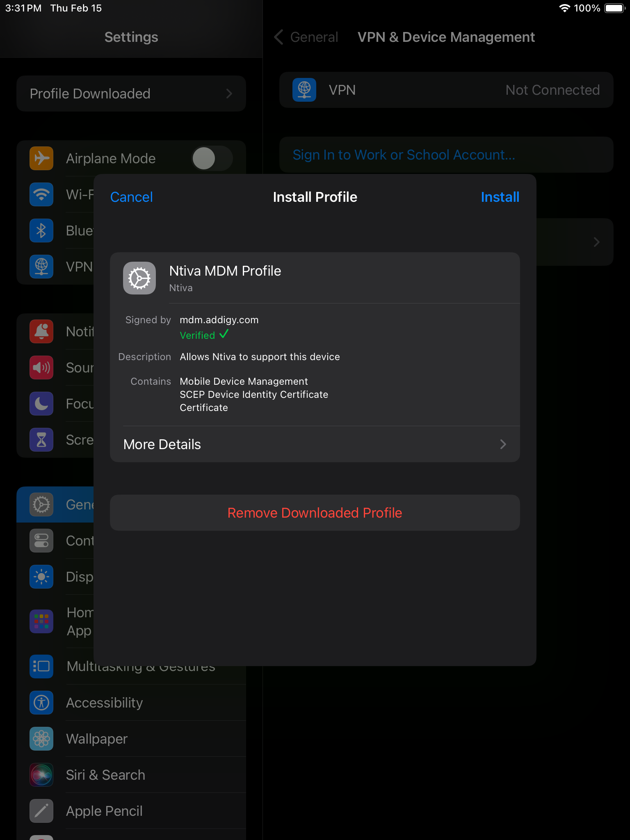
Task: Open Sounds speaker icon
Action: pyautogui.click(x=41, y=367)
